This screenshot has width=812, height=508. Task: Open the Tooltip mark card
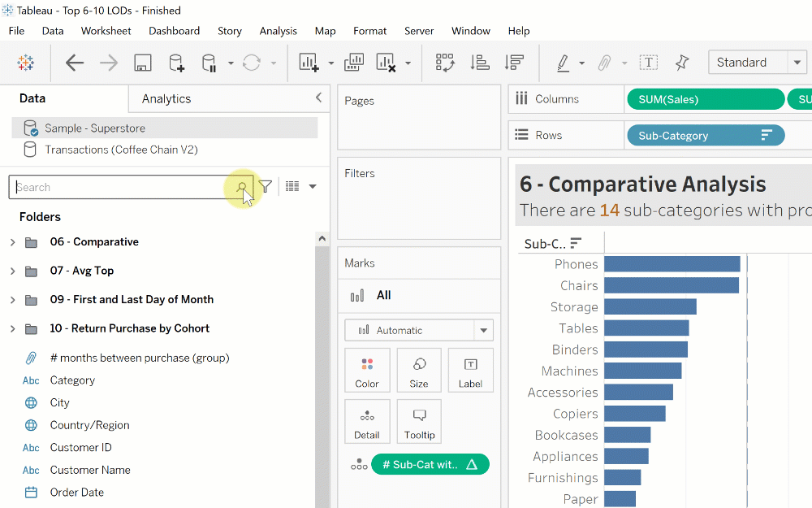coord(419,421)
